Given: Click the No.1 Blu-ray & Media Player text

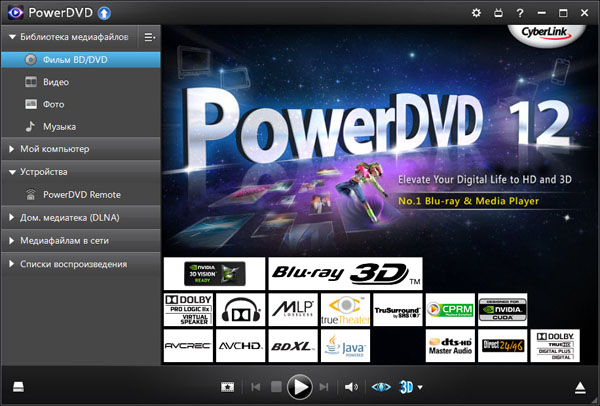Looking at the screenshot, I should tap(468, 201).
